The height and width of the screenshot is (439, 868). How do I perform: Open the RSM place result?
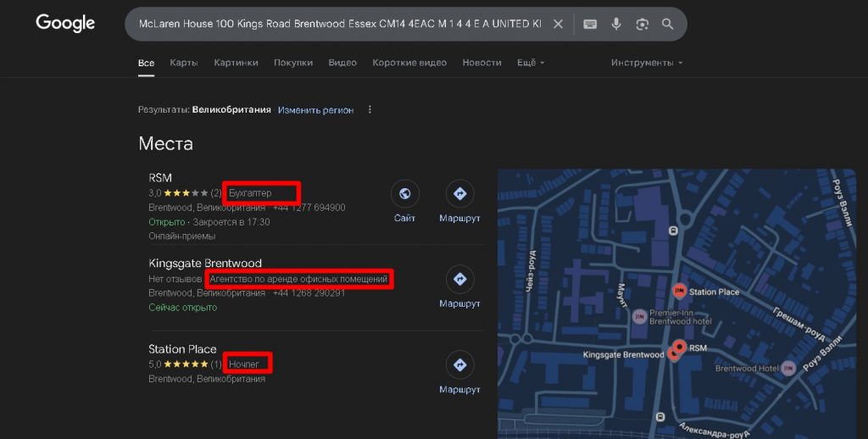click(160, 178)
